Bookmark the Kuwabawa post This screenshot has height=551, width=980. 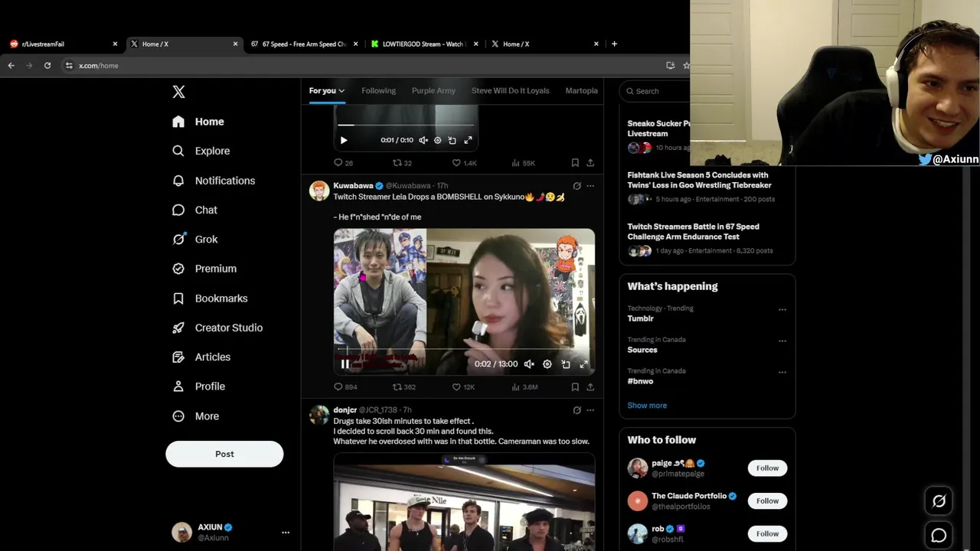[575, 387]
